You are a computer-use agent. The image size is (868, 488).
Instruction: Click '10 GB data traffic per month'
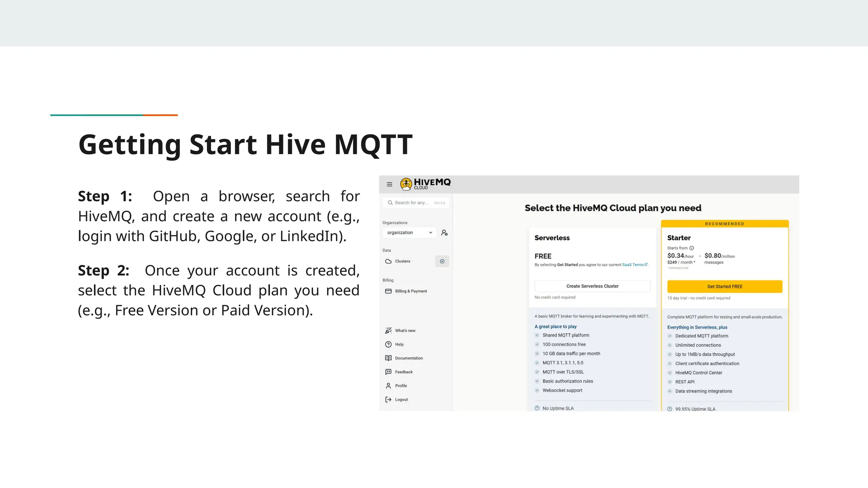coord(571,354)
